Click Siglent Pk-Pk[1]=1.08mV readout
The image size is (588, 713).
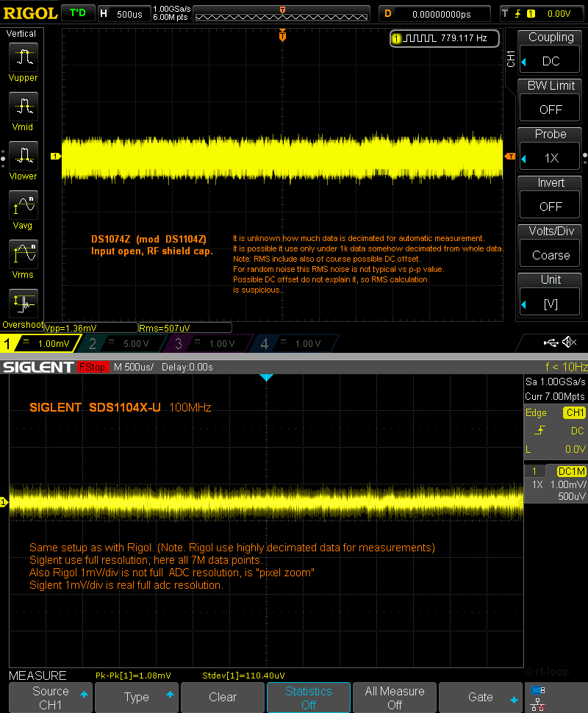(x=133, y=676)
